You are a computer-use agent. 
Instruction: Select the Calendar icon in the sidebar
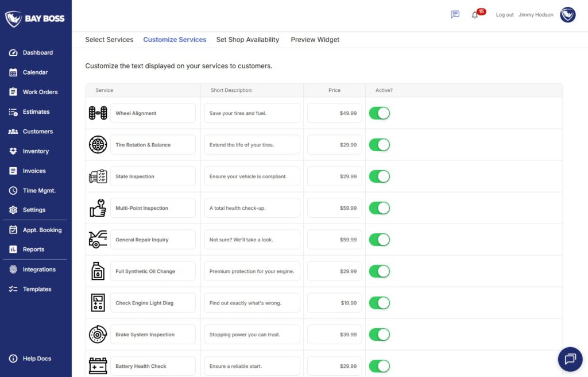(x=14, y=72)
